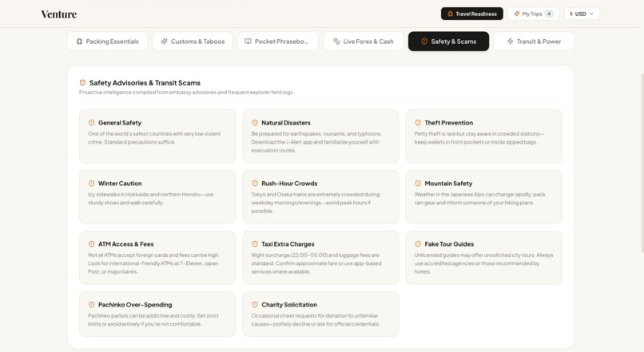Select the General Safety card title
Image resolution: width=644 pixels, height=352 pixels.
(x=120, y=123)
